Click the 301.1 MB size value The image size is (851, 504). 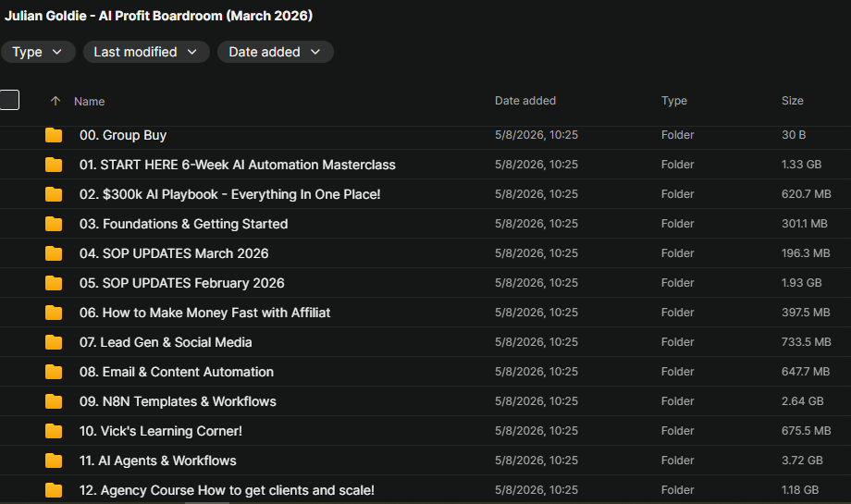[805, 224]
